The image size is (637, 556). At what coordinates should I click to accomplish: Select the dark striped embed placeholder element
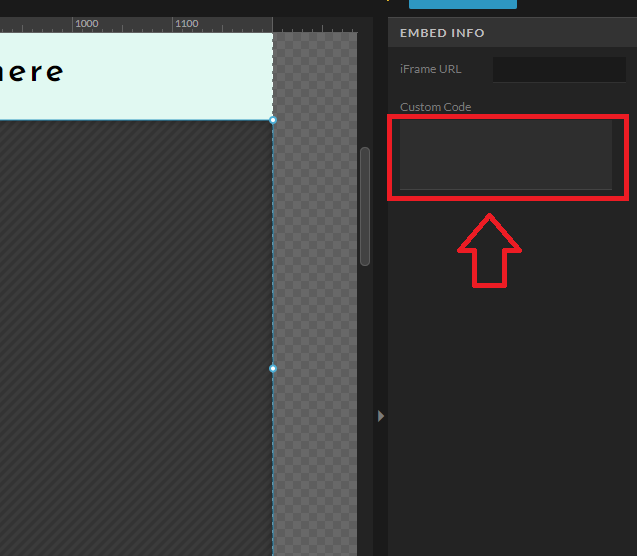(136, 338)
